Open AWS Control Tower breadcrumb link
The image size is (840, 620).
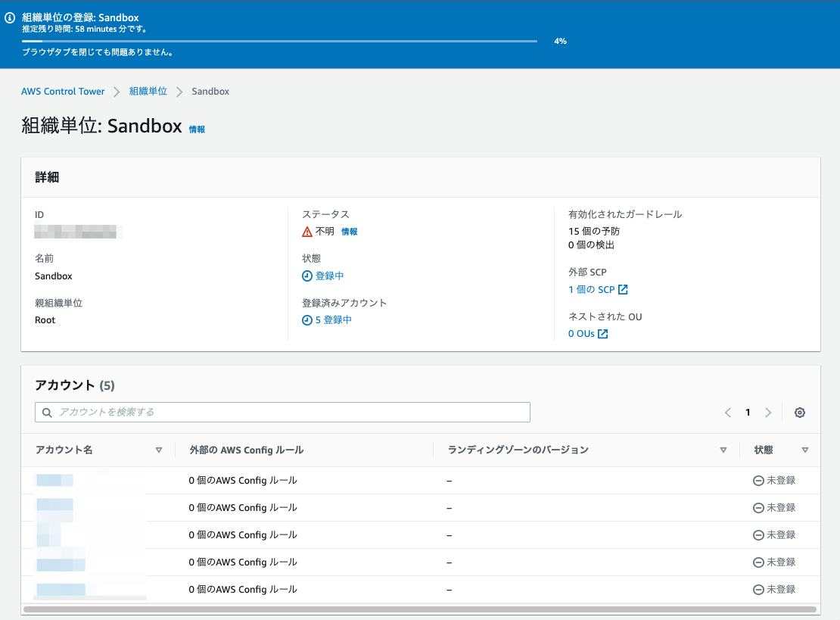(63, 91)
